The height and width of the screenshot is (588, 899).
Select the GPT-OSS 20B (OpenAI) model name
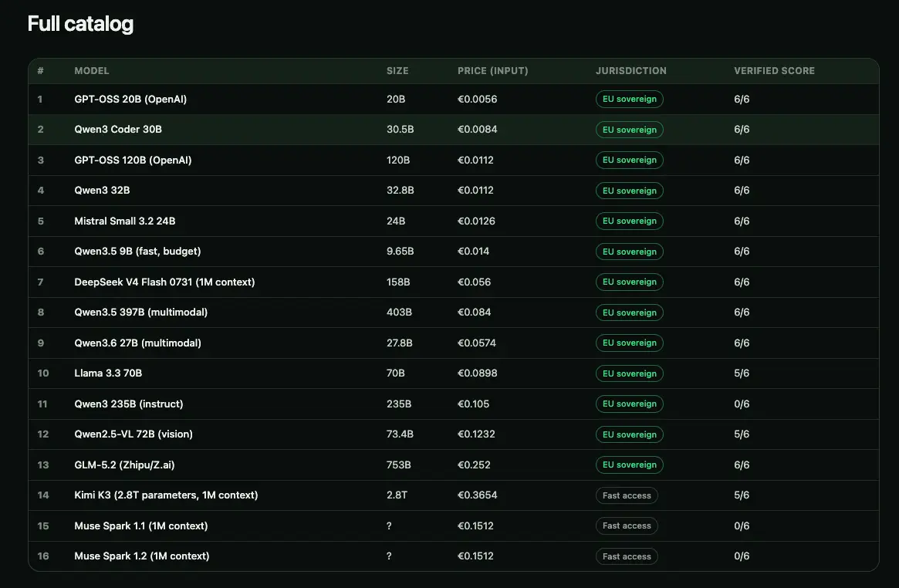coord(130,99)
